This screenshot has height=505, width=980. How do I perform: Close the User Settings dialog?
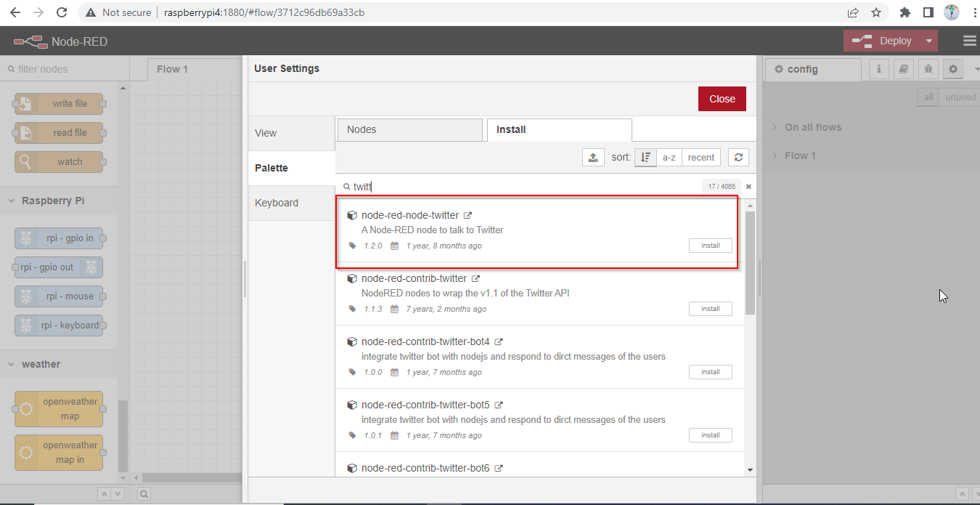pos(722,98)
